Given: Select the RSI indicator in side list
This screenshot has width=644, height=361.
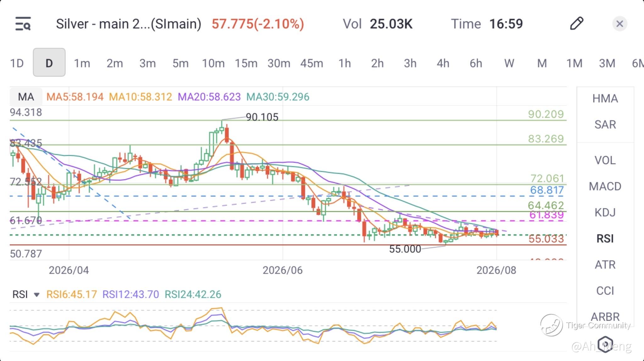Looking at the screenshot, I should (605, 239).
